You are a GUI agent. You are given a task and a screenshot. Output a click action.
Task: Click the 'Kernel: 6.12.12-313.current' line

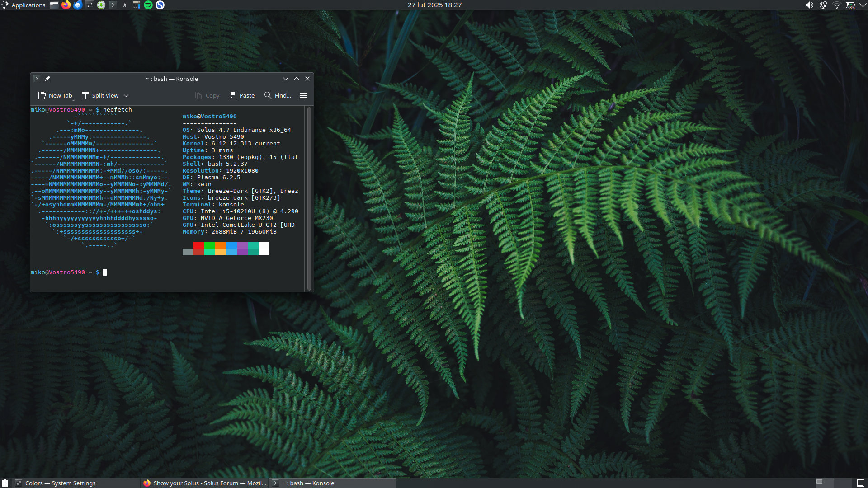click(231, 144)
